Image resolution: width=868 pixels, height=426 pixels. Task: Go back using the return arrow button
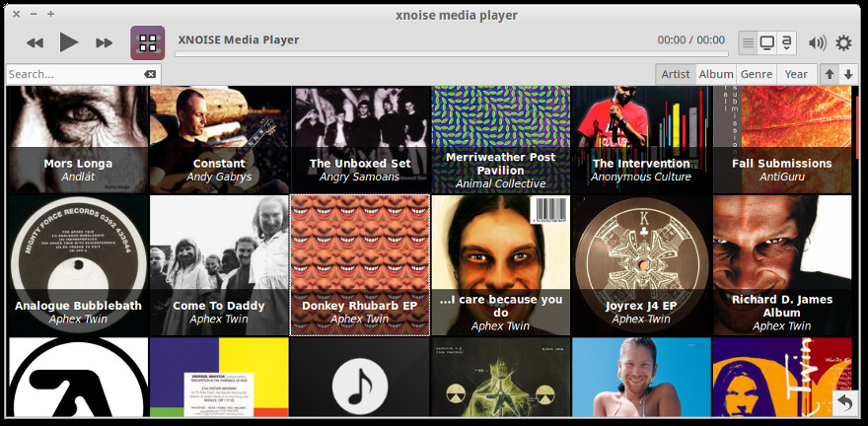(x=845, y=403)
